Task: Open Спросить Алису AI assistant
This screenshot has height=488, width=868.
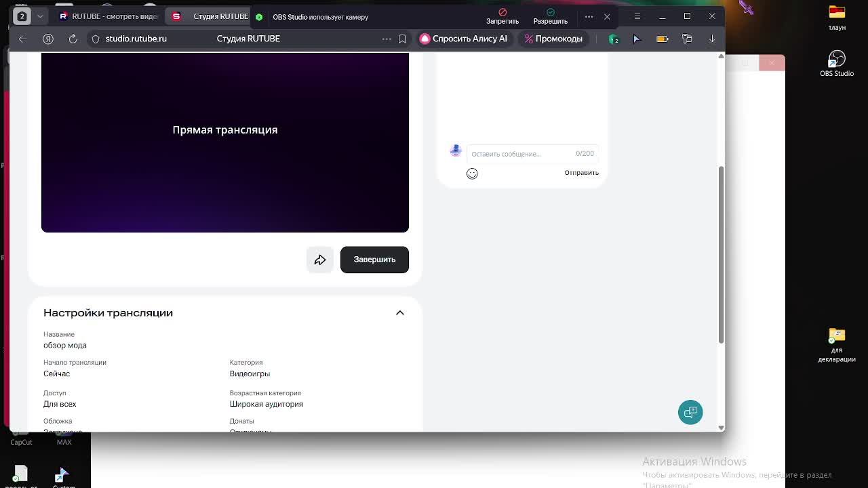Action: click(464, 39)
